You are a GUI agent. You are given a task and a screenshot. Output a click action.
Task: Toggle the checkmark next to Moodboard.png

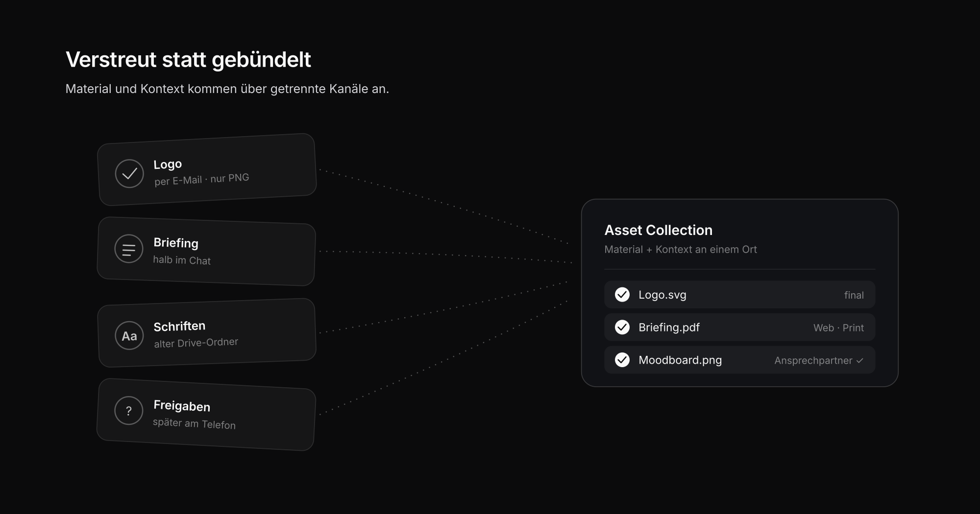pyautogui.click(x=622, y=360)
